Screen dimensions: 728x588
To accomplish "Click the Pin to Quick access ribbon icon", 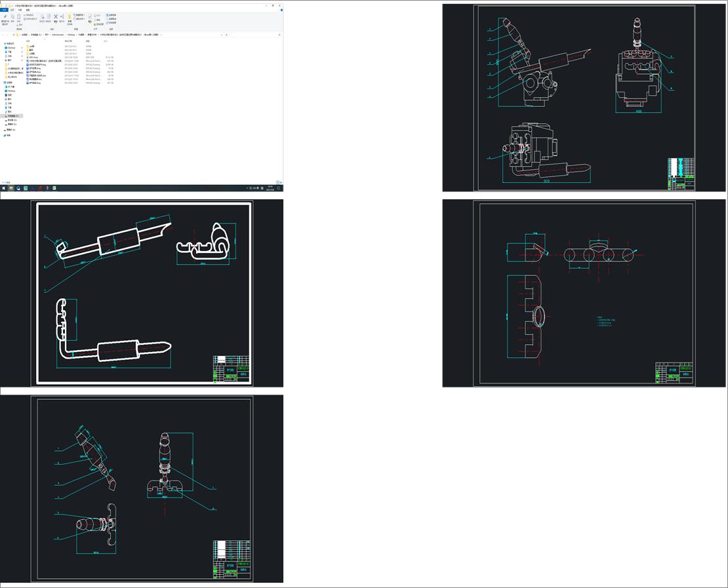I will 5,16.
